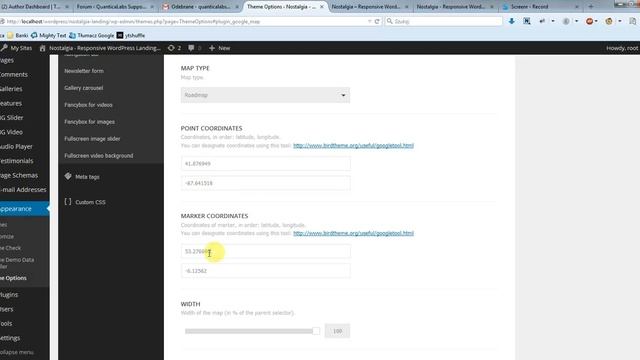Open the My Sites admin bar menu
The height and width of the screenshot is (360, 640).
click(16, 48)
